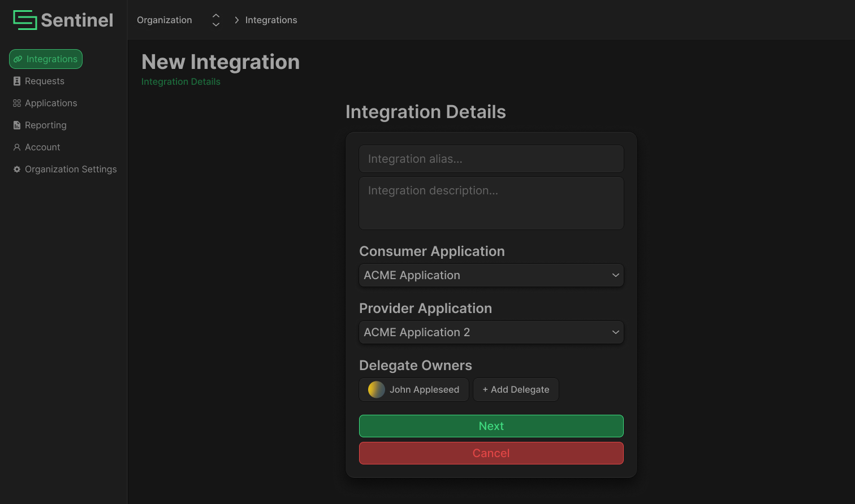Click the Consumer Application label
Viewport: 855px width, 504px height.
tap(432, 251)
